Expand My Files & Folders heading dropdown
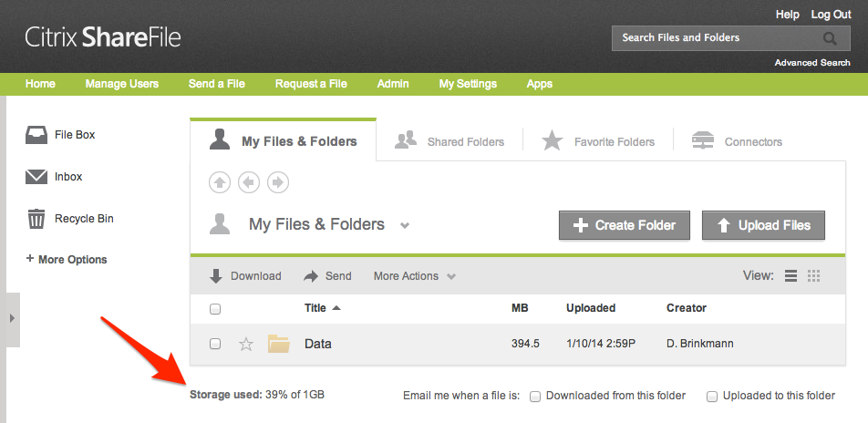 point(405,225)
